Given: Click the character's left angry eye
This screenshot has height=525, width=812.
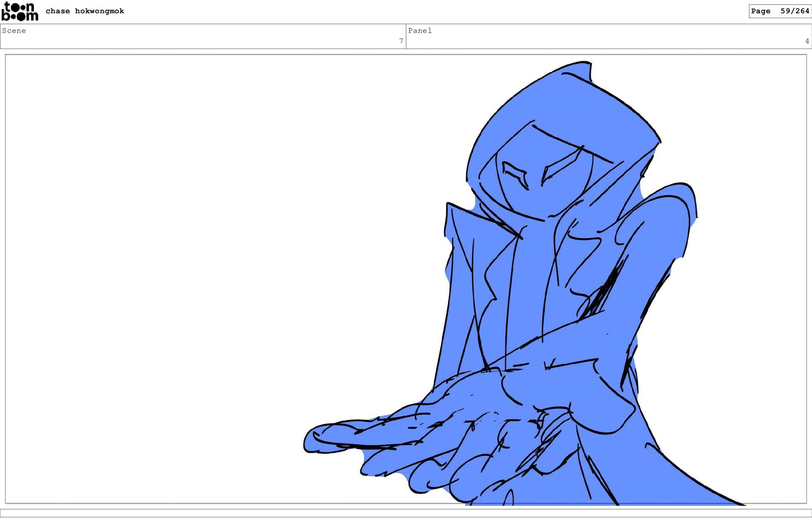Looking at the screenshot, I should pos(515,174).
